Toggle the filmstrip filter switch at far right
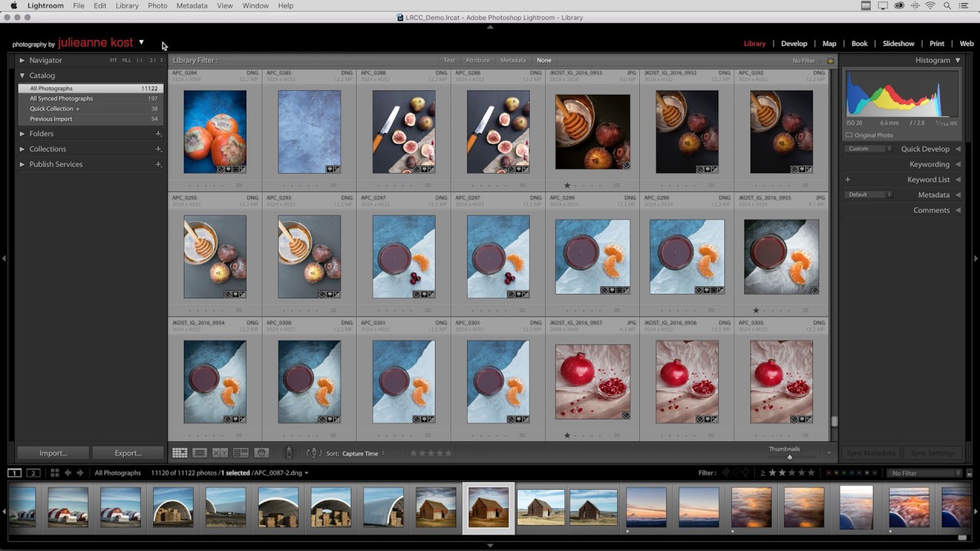Viewport: 980px width, 551px height. coord(969,473)
